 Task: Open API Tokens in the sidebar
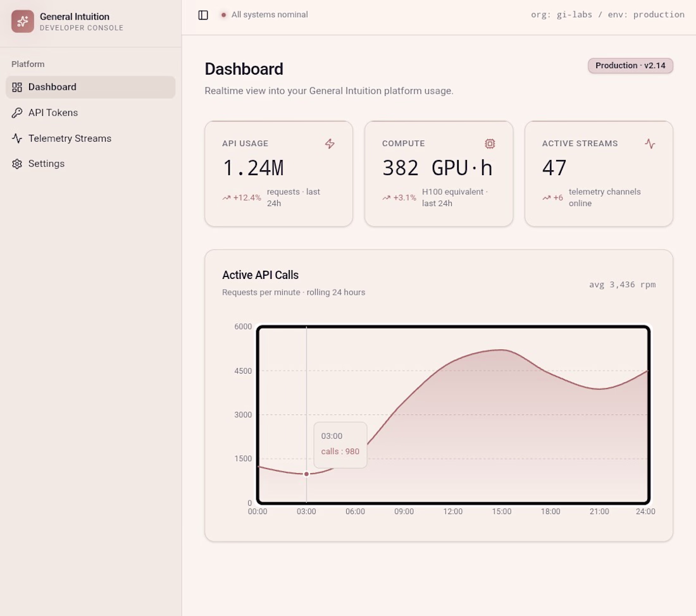(x=90, y=113)
